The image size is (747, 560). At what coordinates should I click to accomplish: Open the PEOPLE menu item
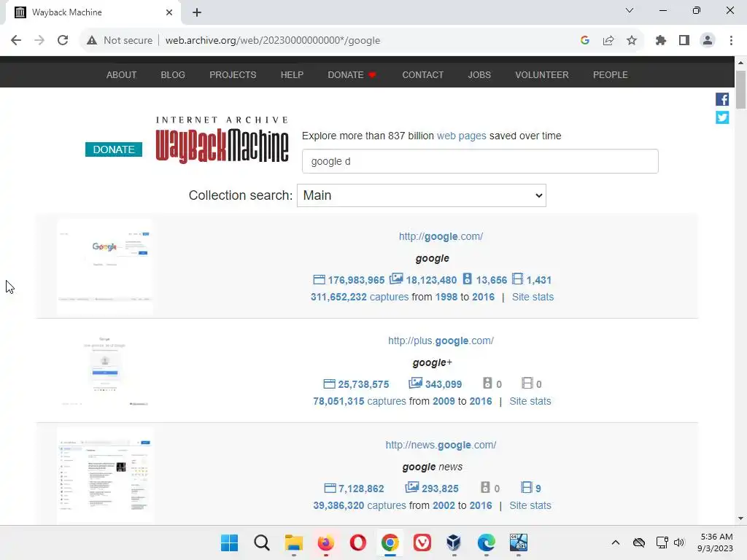611,75
